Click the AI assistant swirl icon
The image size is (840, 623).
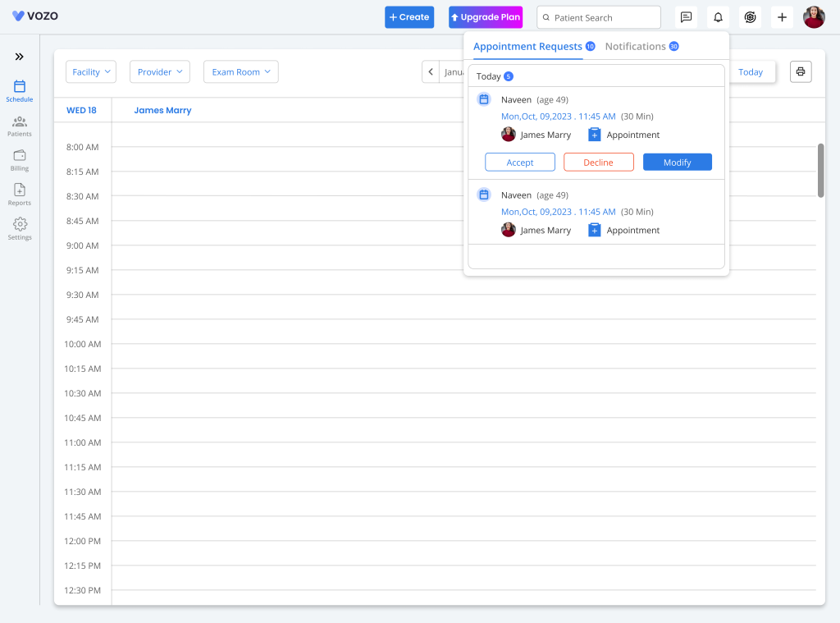750,17
